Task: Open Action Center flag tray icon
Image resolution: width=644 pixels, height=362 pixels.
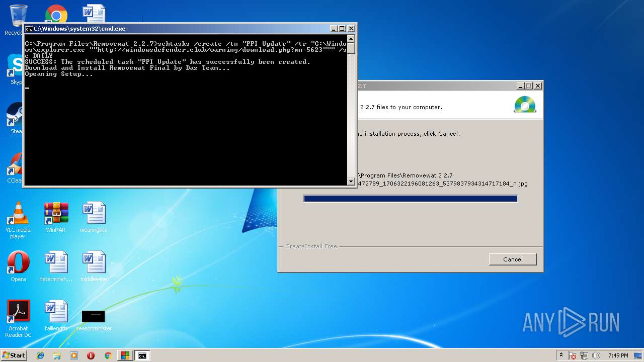Action: point(572,356)
